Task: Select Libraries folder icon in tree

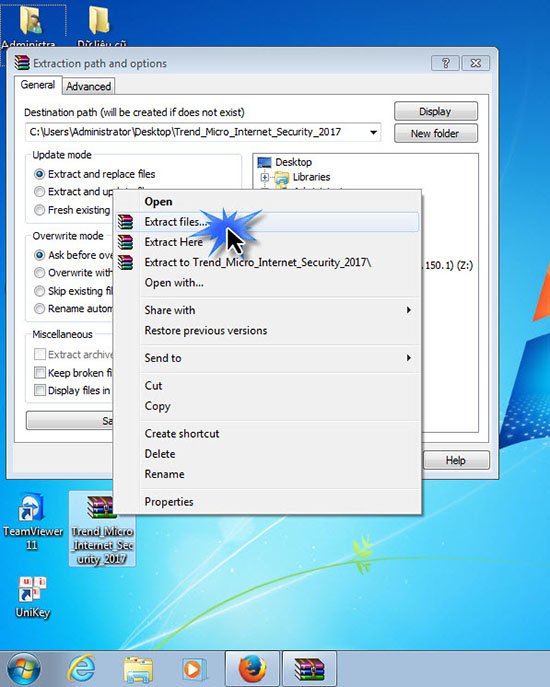Action: tap(282, 177)
